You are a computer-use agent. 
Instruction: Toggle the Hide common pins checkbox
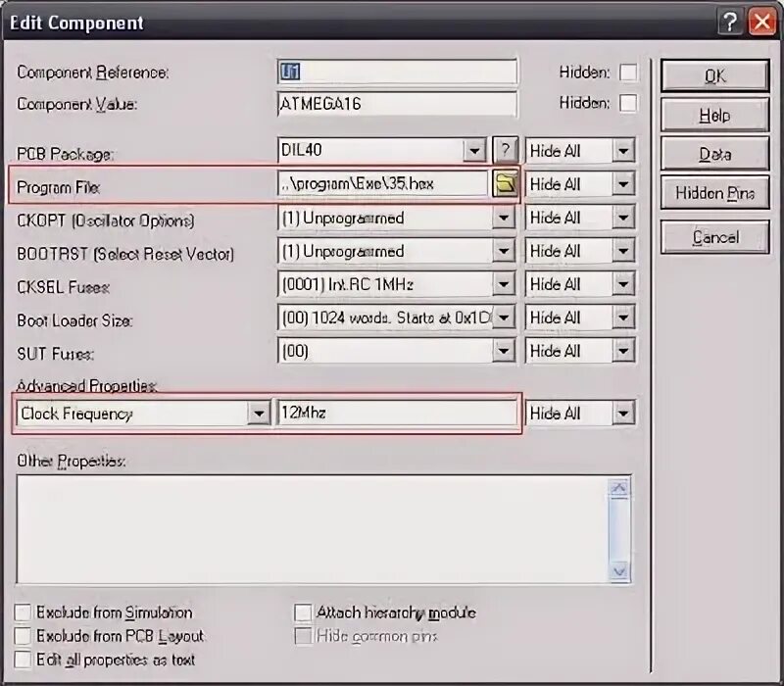coord(303,635)
